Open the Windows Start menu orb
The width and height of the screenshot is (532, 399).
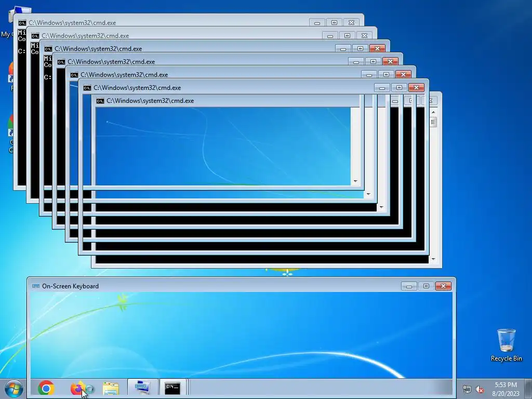coord(14,389)
